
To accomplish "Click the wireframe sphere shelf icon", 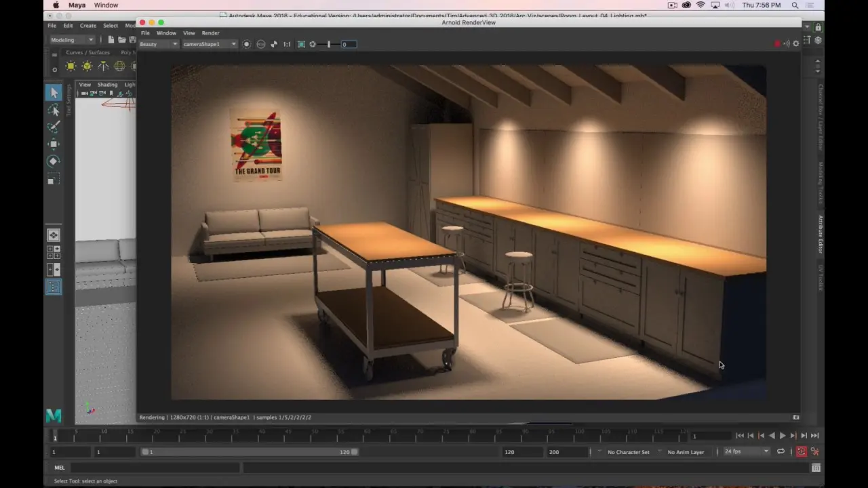I will pyautogui.click(x=119, y=66).
